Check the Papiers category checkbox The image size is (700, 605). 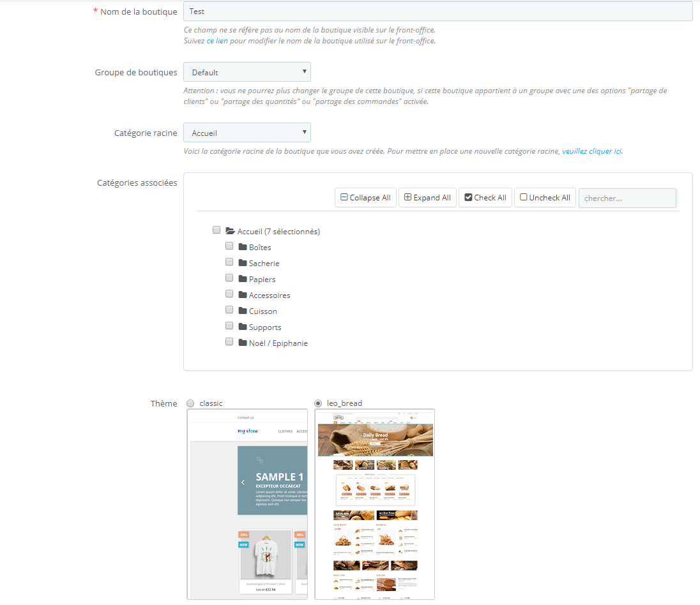coord(229,278)
